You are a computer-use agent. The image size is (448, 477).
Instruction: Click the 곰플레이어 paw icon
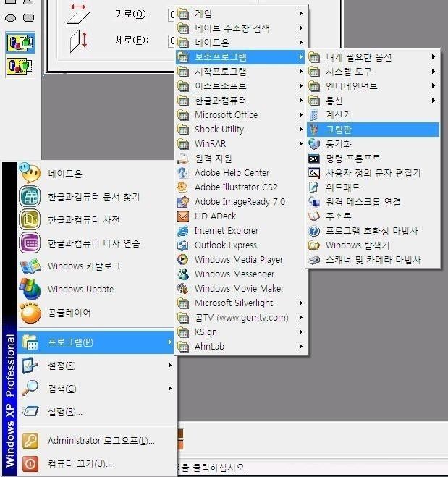coord(30,313)
